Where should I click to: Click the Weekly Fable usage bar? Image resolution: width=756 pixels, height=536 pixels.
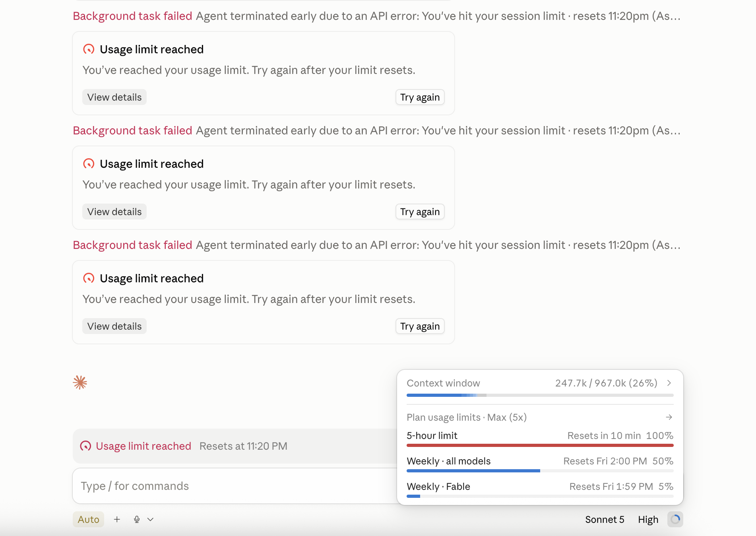tap(540, 496)
